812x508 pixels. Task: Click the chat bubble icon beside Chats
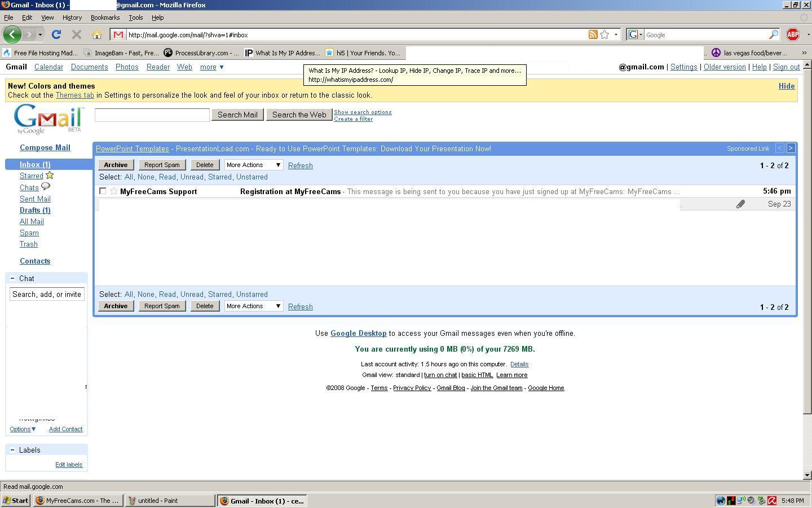[46, 186]
